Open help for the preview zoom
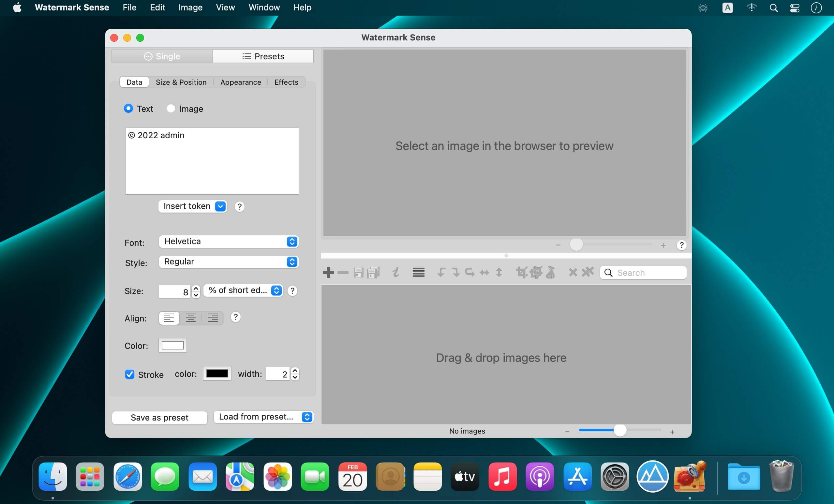The image size is (834, 504). coord(681,245)
